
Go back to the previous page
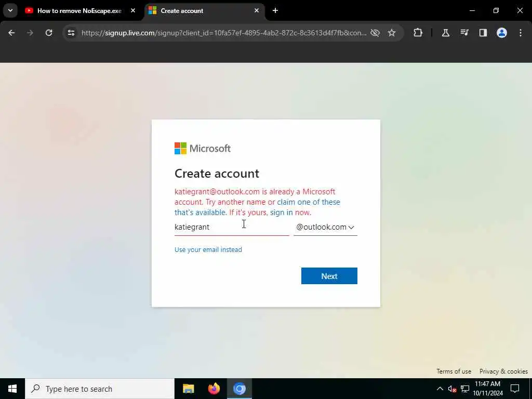point(11,33)
